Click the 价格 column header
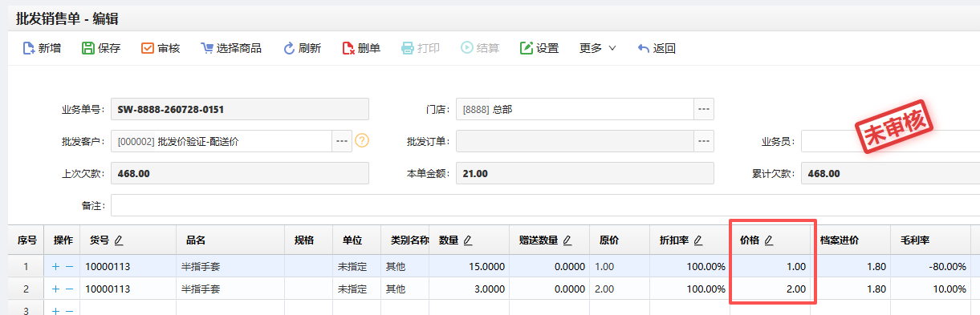The width and height of the screenshot is (980, 315). [x=771, y=240]
